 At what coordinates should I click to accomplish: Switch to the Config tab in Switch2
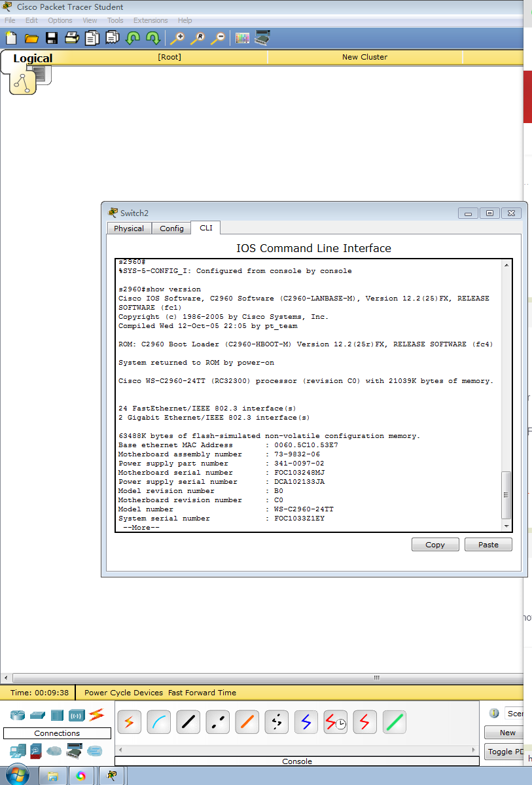pos(171,228)
